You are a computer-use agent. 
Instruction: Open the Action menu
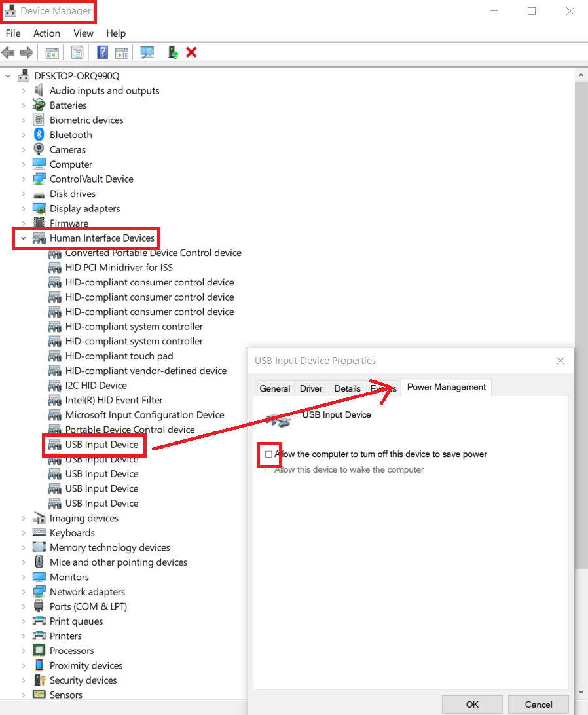pyautogui.click(x=46, y=33)
